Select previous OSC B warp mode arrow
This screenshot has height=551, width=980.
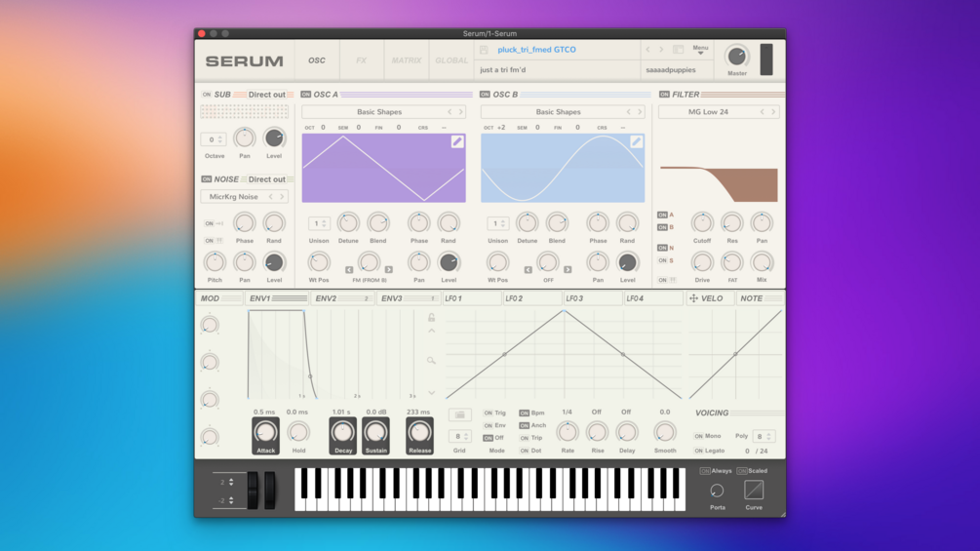[529, 270]
